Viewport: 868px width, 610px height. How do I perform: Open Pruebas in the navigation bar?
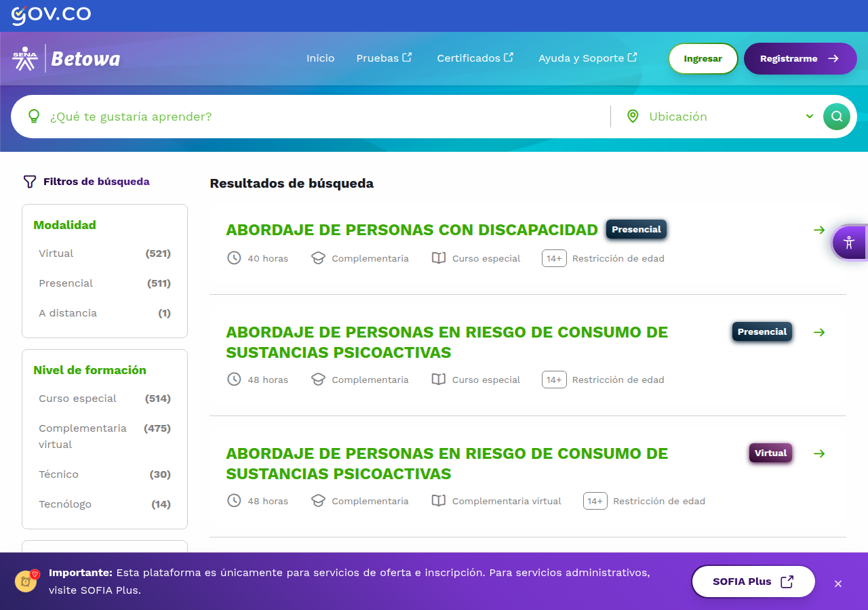384,58
